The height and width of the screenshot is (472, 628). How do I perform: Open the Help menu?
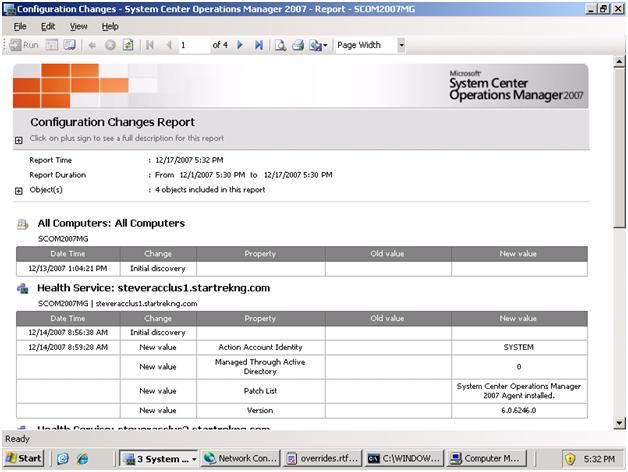click(x=110, y=26)
